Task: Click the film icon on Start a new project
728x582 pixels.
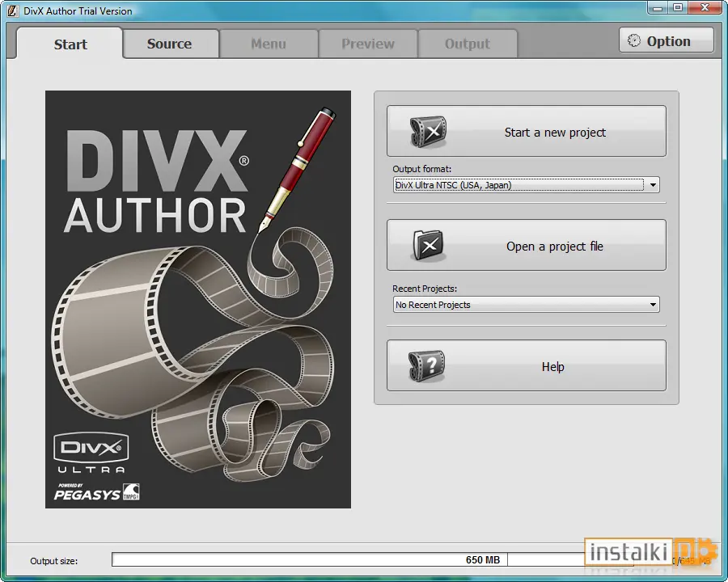Action: (428, 132)
